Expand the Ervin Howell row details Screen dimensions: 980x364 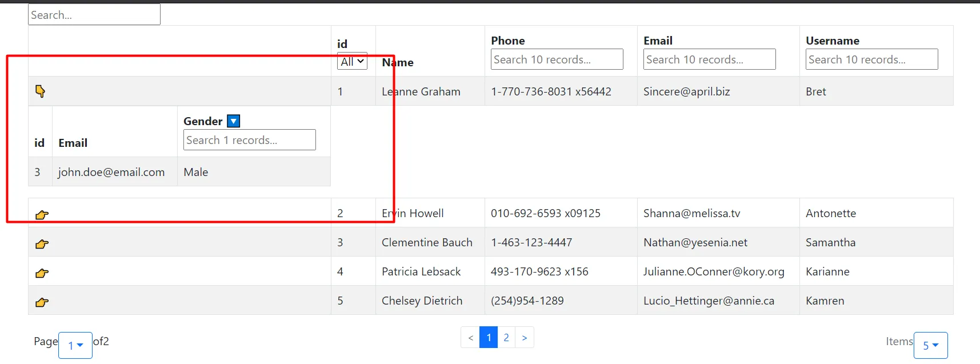42,215
